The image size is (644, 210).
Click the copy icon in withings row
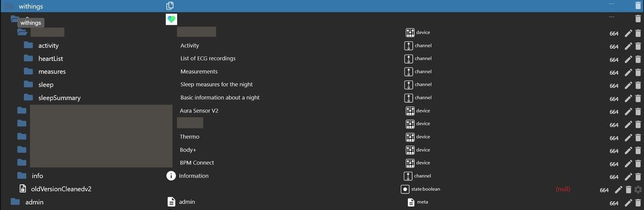point(170,6)
